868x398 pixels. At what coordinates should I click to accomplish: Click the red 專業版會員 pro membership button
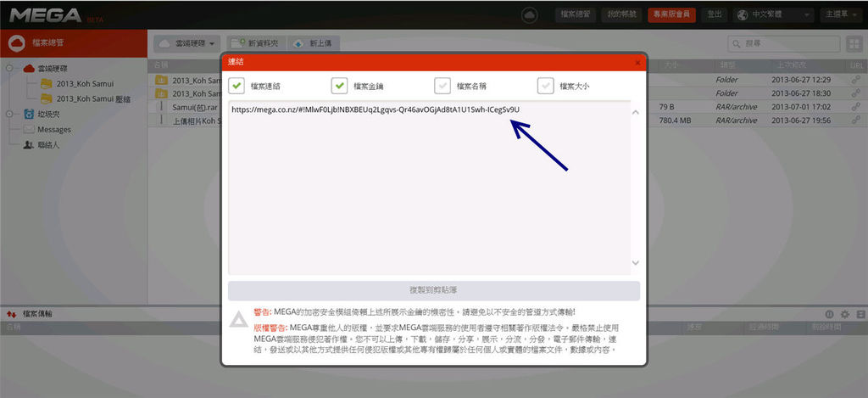point(671,15)
